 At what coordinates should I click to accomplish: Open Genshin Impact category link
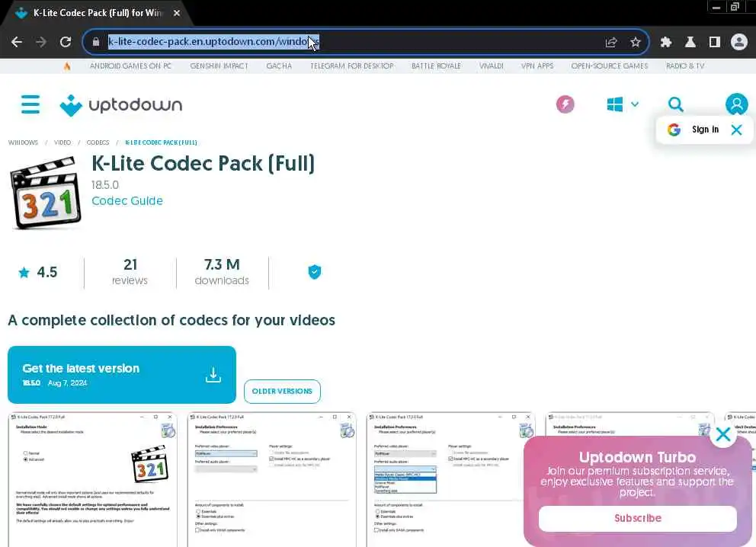(x=219, y=66)
